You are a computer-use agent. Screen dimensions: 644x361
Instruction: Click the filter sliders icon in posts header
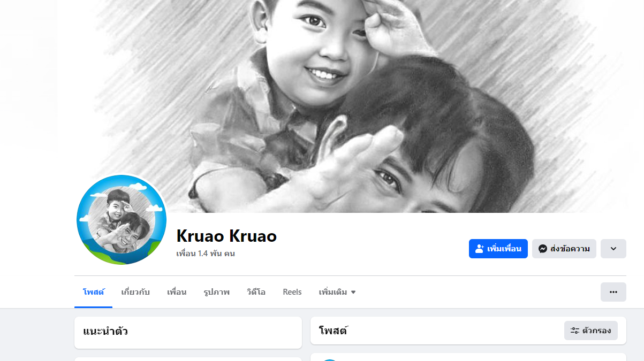[575, 331]
